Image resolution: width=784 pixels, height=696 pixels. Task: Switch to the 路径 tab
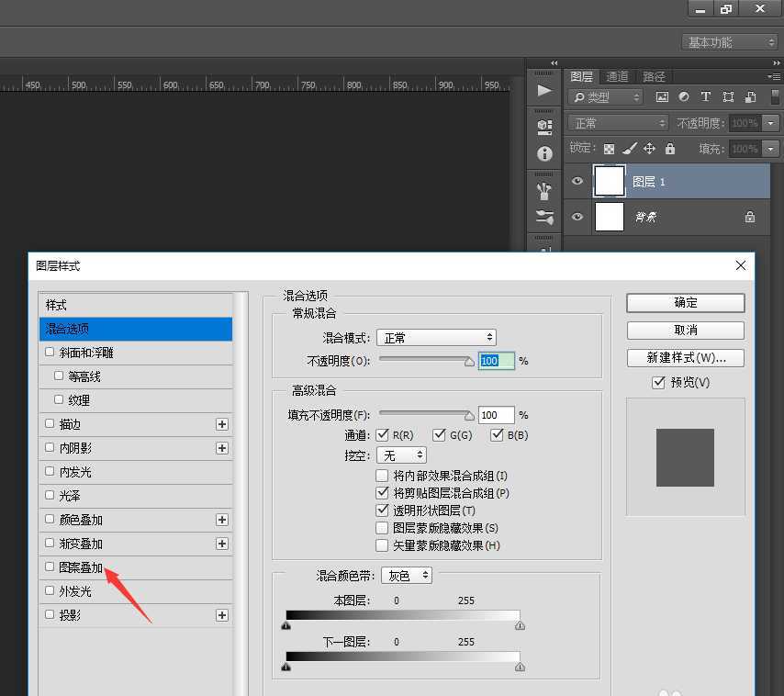(654, 76)
